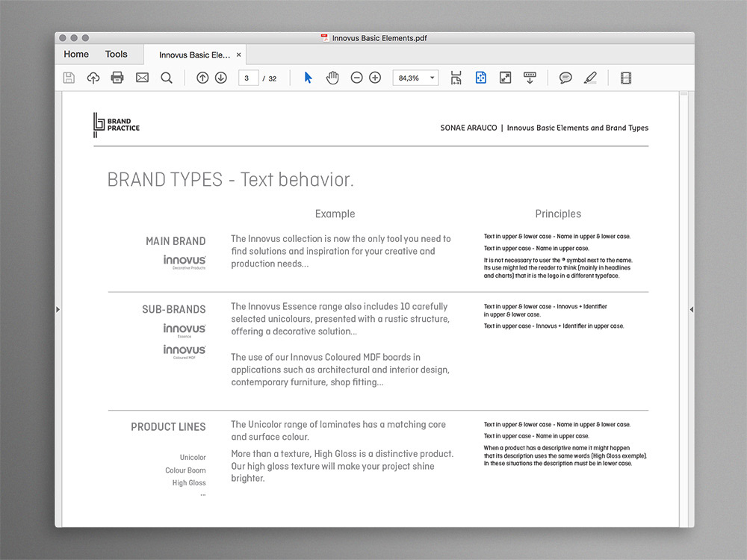Click 'SONAE ARAUCO' header text
The height and width of the screenshot is (560, 747).
point(468,128)
